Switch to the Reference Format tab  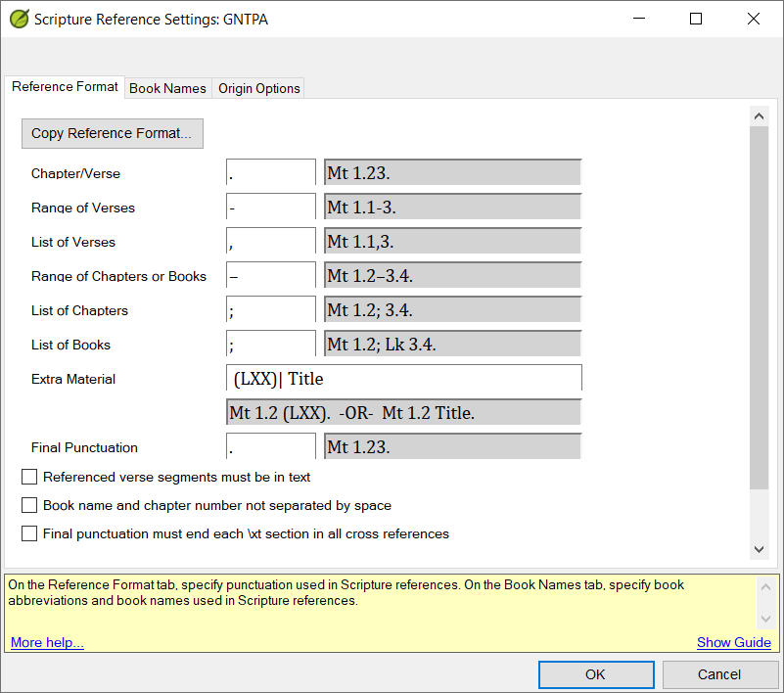(65, 87)
